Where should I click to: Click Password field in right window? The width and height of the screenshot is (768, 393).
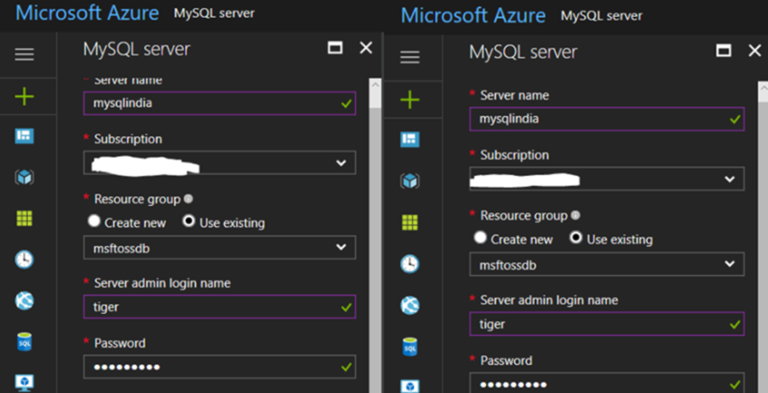(x=607, y=383)
